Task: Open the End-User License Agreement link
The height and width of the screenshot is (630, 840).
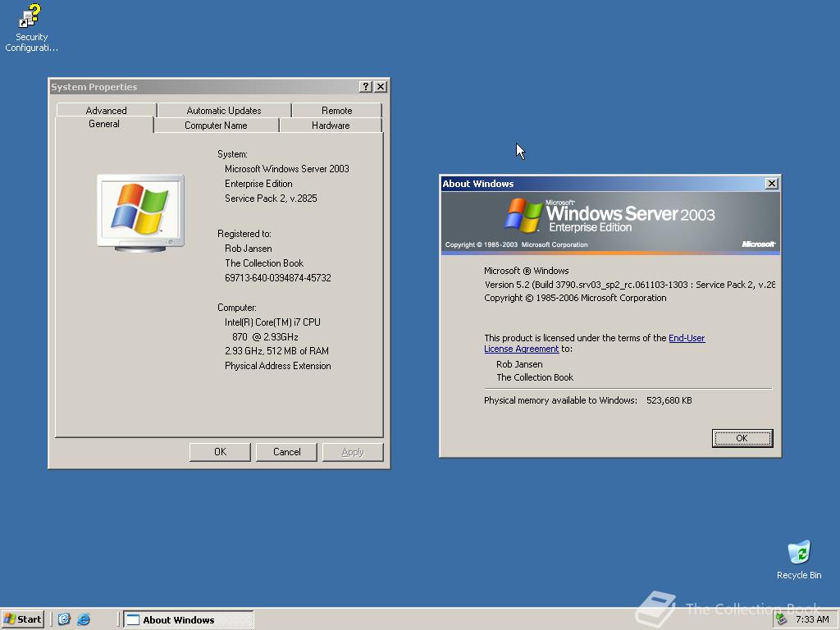Action: pos(595,344)
